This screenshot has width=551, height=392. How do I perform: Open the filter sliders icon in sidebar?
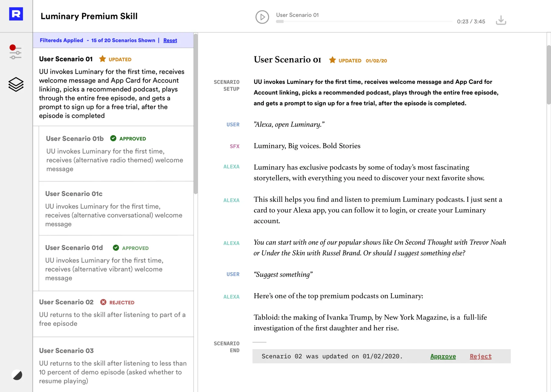15,52
